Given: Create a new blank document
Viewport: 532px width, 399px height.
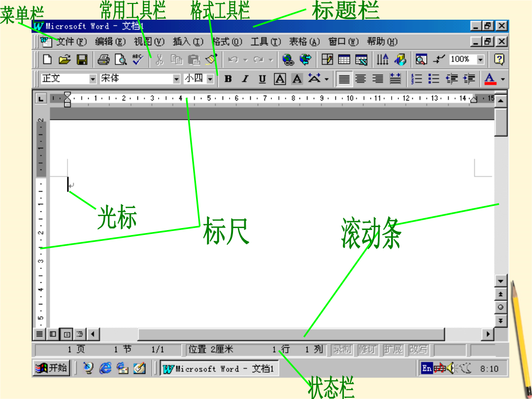Looking at the screenshot, I should [x=47, y=60].
